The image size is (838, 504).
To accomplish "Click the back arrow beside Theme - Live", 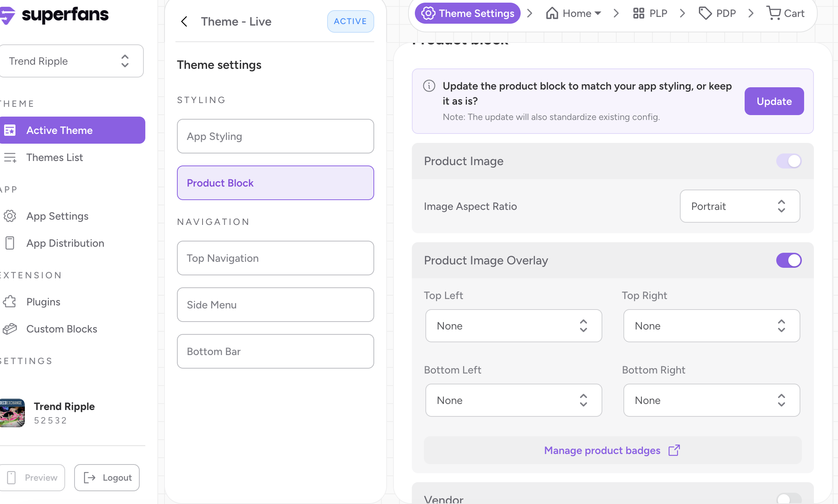I will (184, 21).
